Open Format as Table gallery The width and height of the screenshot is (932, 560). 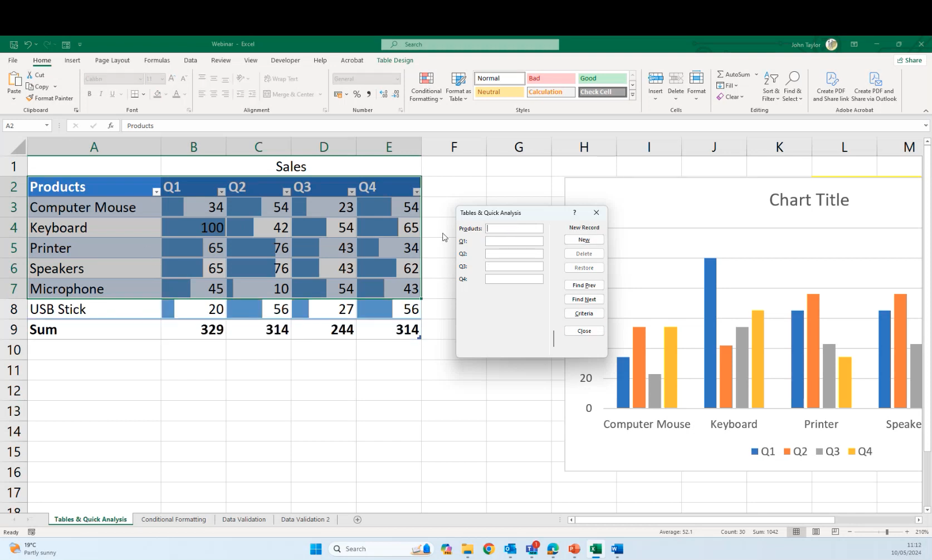(x=458, y=79)
